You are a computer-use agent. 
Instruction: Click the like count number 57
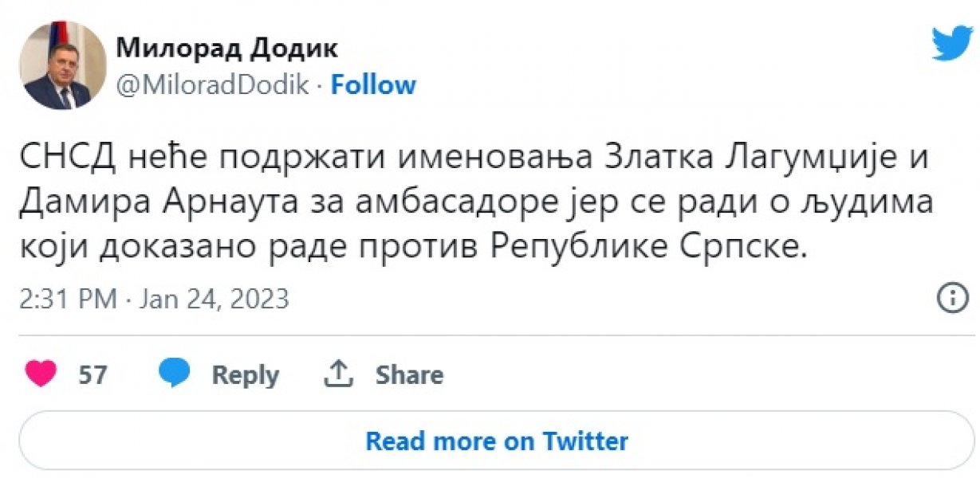[x=92, y=374]
